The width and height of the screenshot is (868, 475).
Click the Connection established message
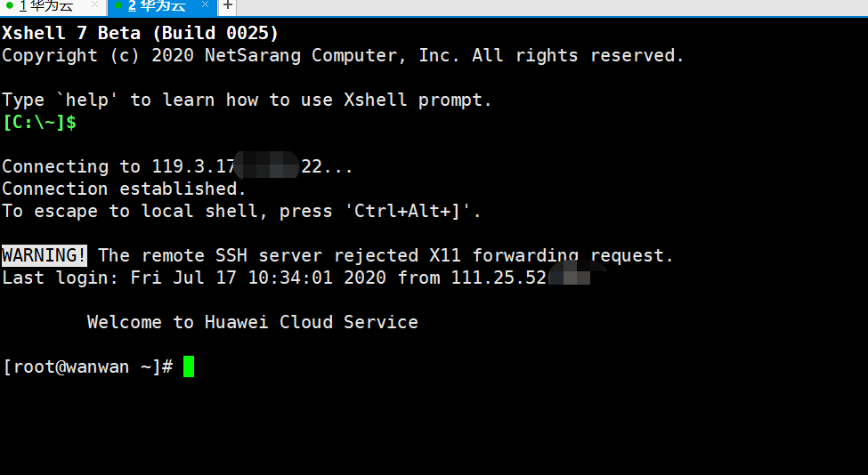[124, 189]
